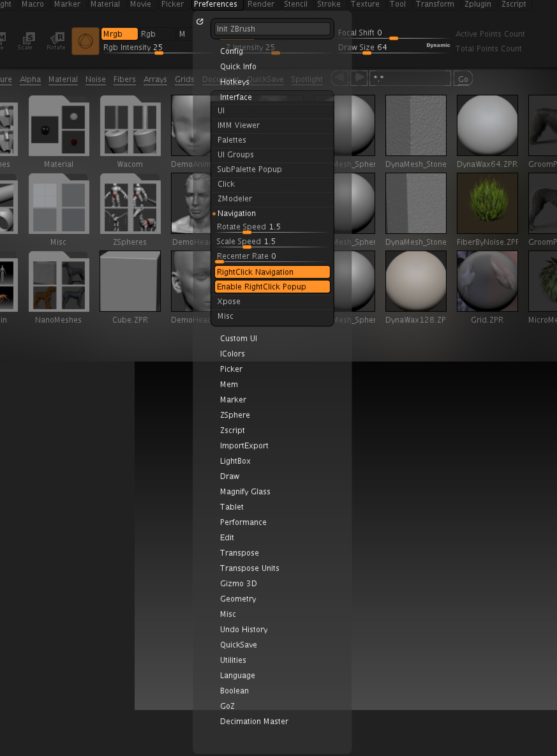This screenshot has width=557, height=756.
Task: Select Cube.ZPR project thumbnail
Action: click(130, 281)
